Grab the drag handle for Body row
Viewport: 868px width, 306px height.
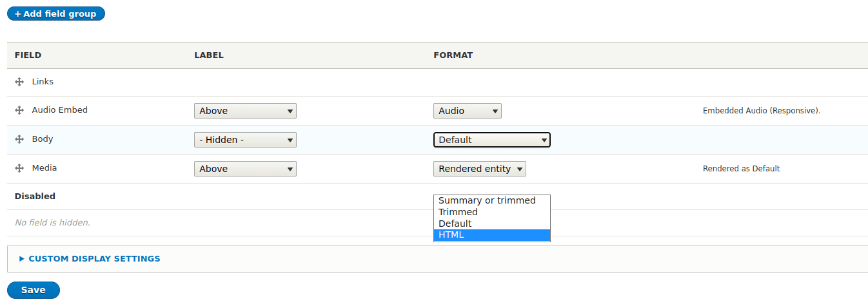pos(19,139)
